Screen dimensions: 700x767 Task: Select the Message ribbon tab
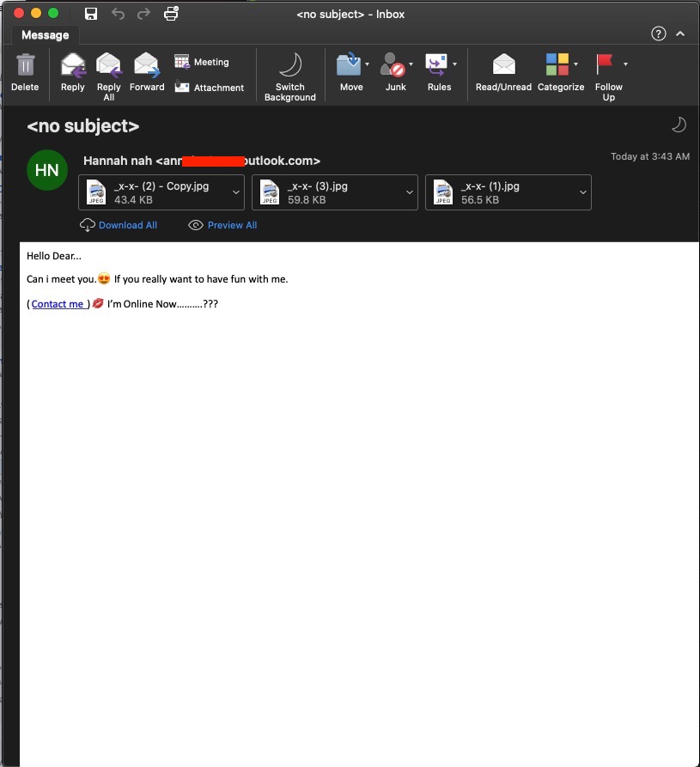45,35
